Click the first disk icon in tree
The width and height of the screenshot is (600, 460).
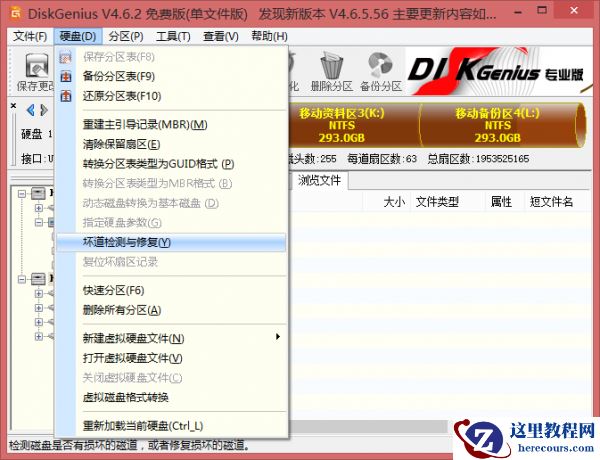[x=38, y=194]
